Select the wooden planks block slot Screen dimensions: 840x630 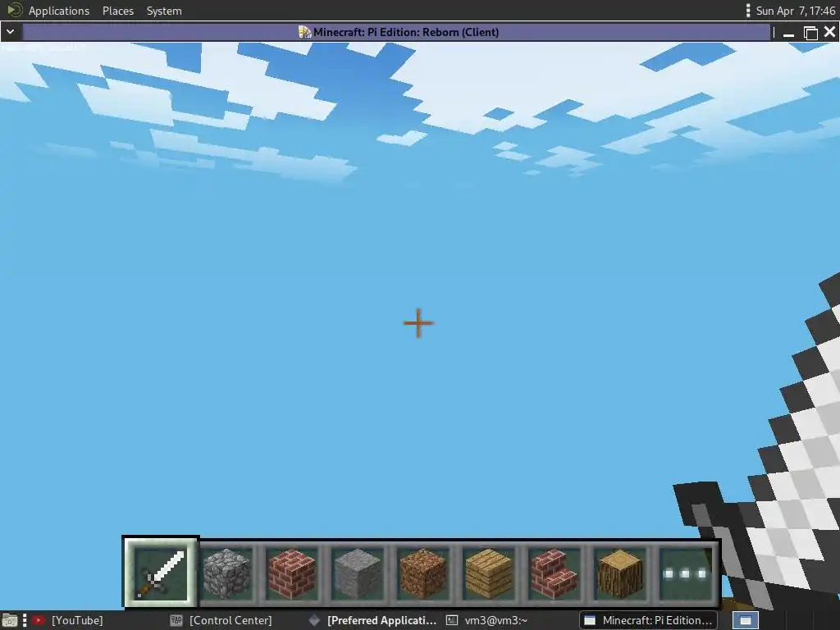[x=488, y=573]
